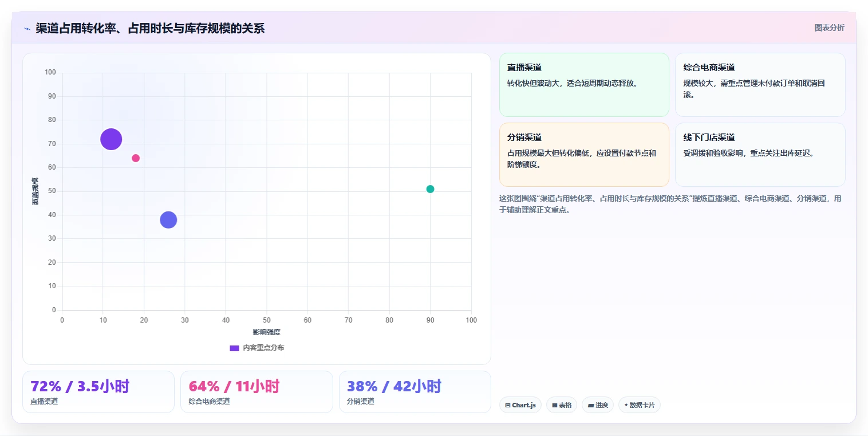The height and width of the screenshot is (436, 868).
Task: Click the x-axis tick value 50
Action: (x=267, y=320)
